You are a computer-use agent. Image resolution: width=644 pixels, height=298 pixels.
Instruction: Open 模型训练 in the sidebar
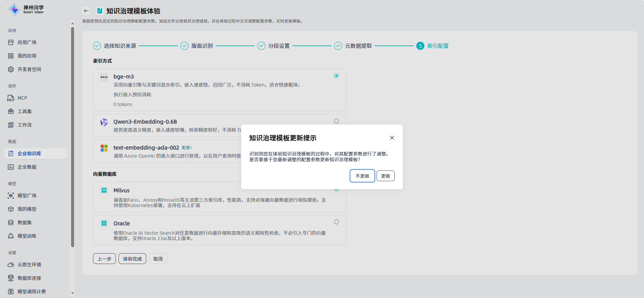(27, 236)
